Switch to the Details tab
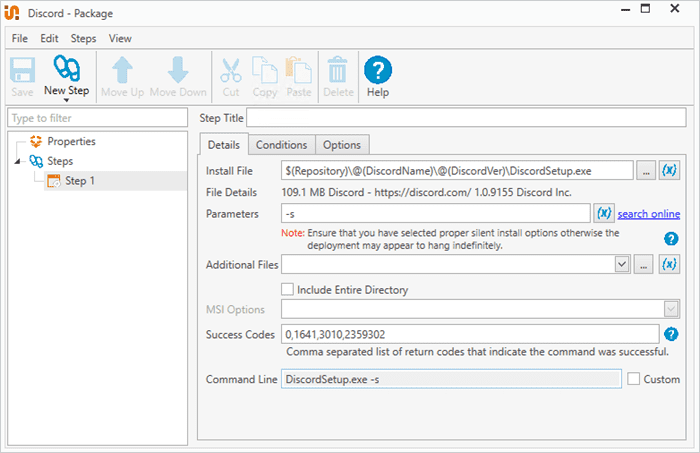This screenshot has width=700, height=453. [224, 145]
